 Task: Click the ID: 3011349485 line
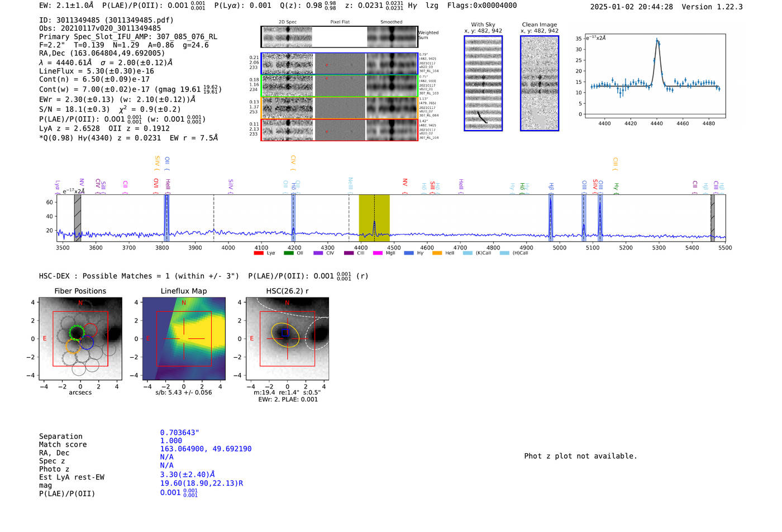coord(106,20)
